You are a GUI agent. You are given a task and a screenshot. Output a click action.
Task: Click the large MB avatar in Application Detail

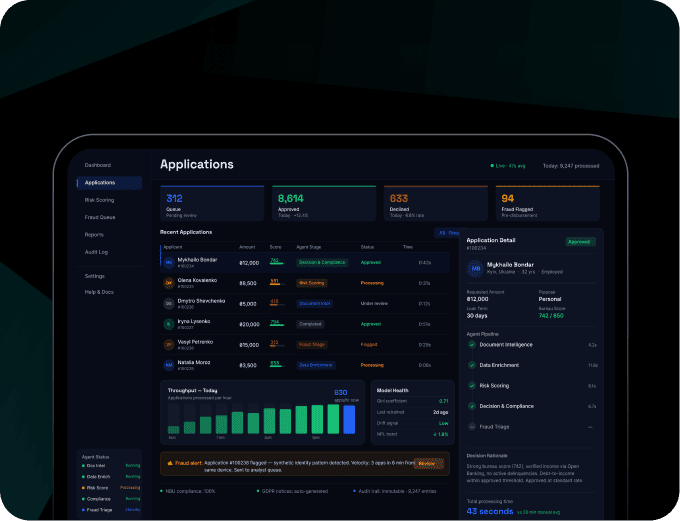(475, 268)
